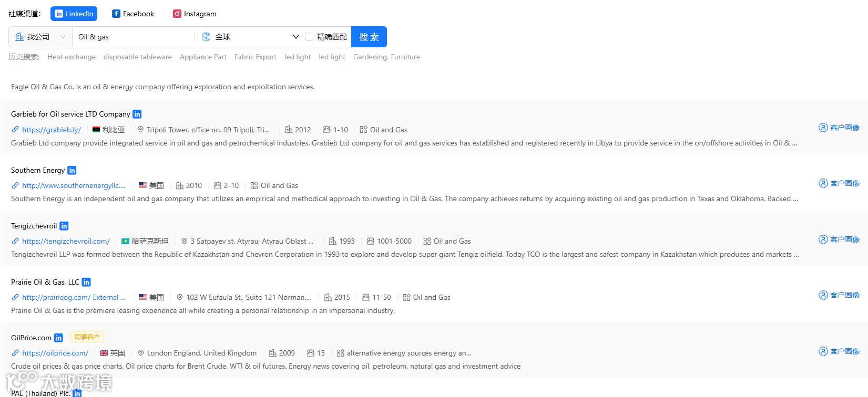Open the 全球 region dropdown
The image size is (868, 397).
click(250, 37)
